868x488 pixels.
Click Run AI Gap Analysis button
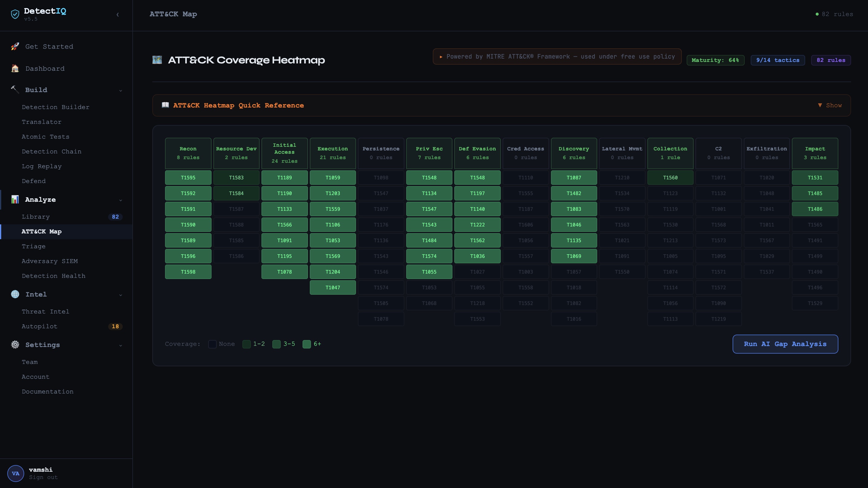785,344
